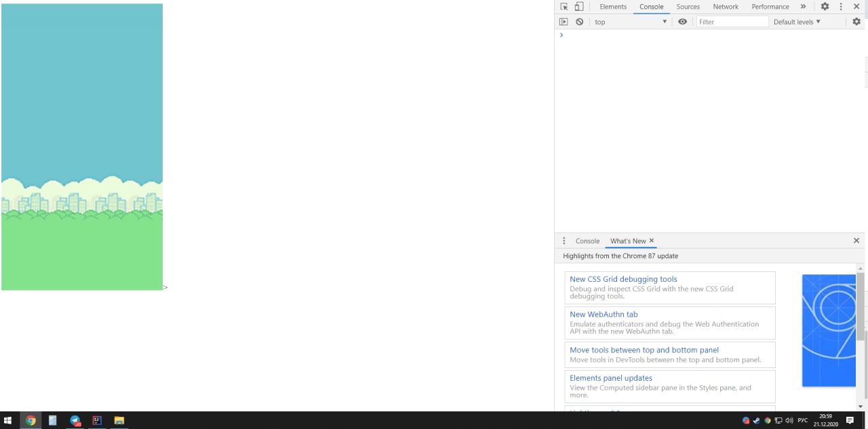The image size is (868, 429).
Task: Open Telegram from the taskbar
Action: click(75, 420)
